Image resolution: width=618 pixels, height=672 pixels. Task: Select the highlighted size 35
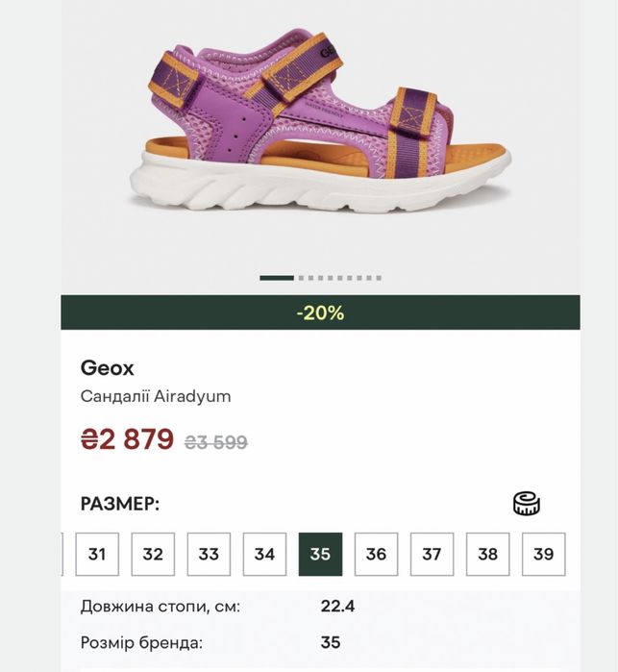point(321,554)
